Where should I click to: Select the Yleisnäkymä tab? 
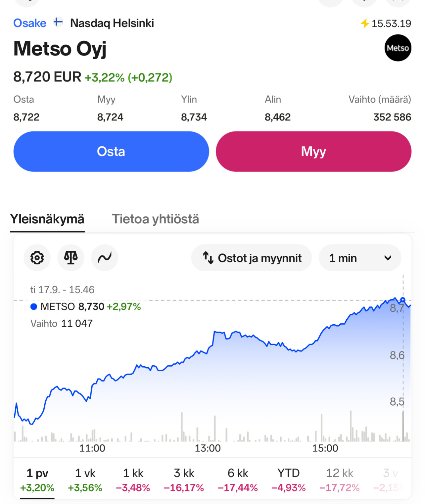tap(47, 219)
